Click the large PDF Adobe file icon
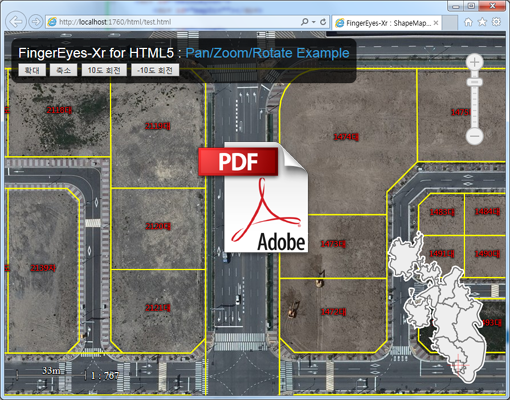 (253, 197)
